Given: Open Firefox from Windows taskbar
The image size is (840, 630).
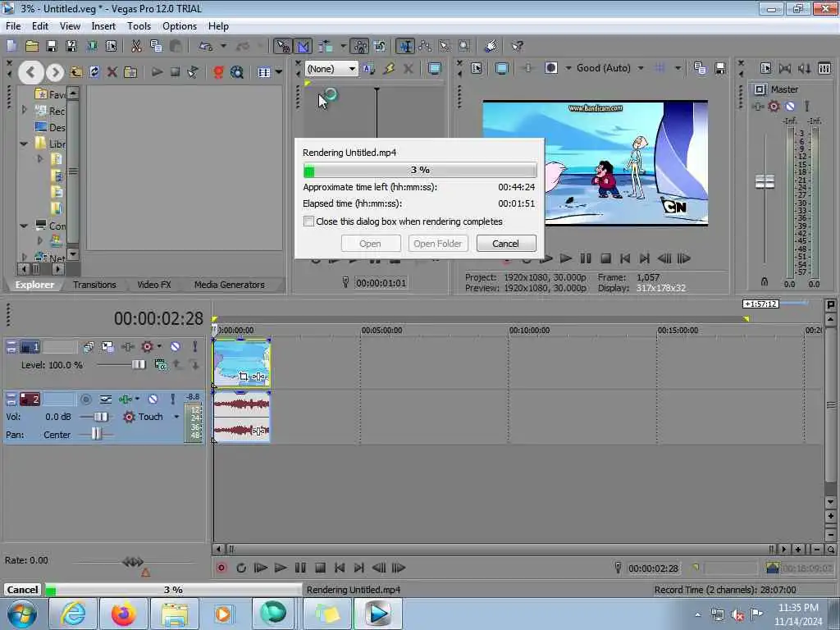Looking at the screenshot, I should click(x=123, y=614).
